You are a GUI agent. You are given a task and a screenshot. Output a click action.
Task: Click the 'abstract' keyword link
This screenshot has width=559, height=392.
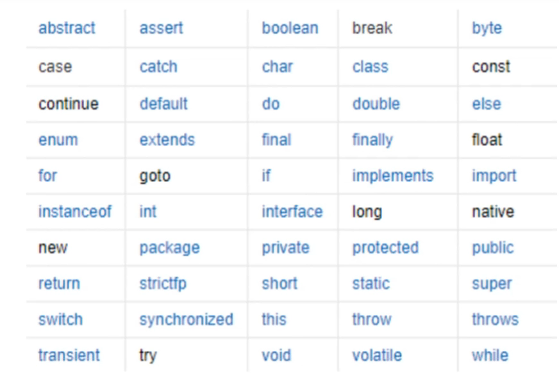click(67, 29)
